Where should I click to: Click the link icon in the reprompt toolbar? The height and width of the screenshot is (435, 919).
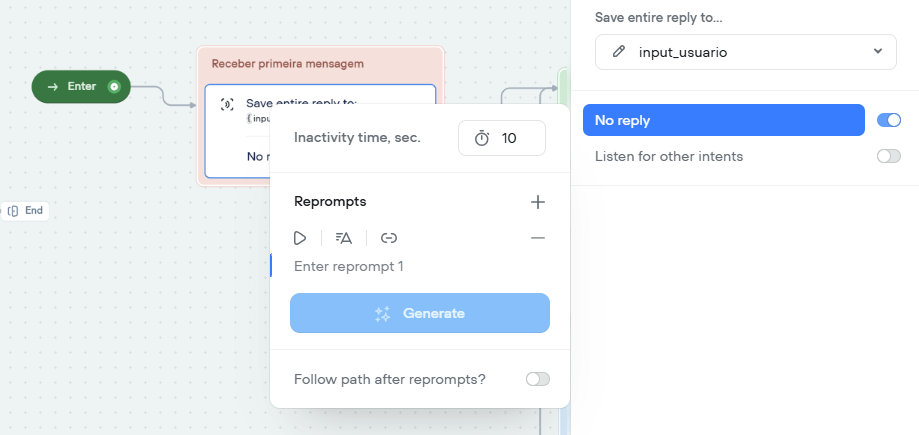(389, 238)
